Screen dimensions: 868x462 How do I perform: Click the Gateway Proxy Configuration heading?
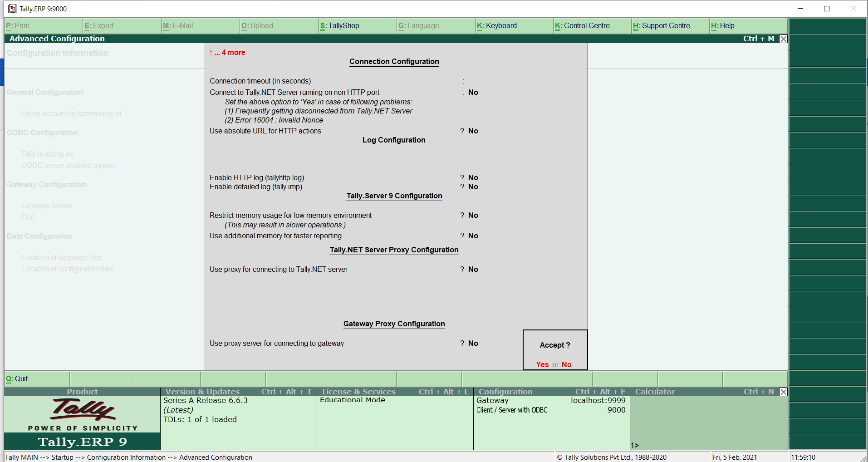pos(394,324)
